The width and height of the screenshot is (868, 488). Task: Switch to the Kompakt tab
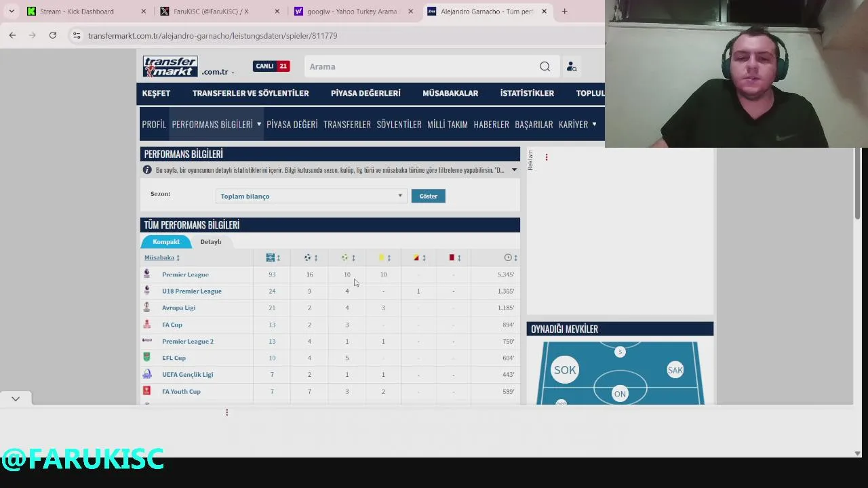(166, 241)
